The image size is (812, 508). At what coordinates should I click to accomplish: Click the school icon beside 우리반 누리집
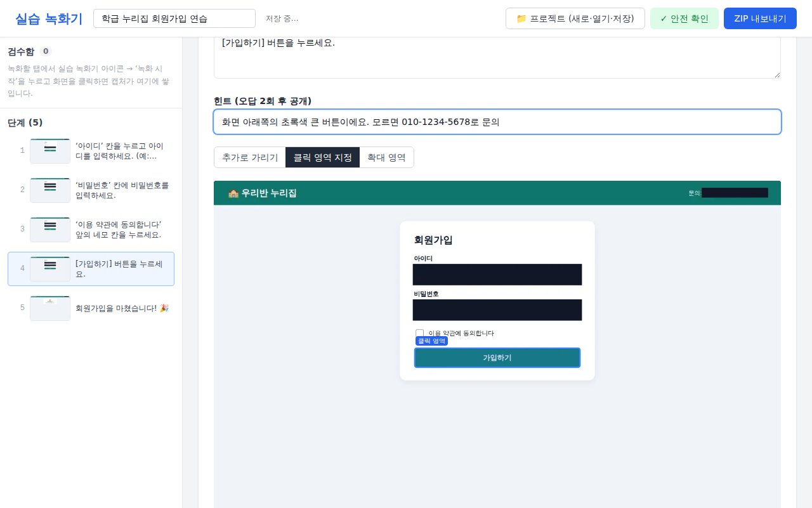(x=233, y=193)
